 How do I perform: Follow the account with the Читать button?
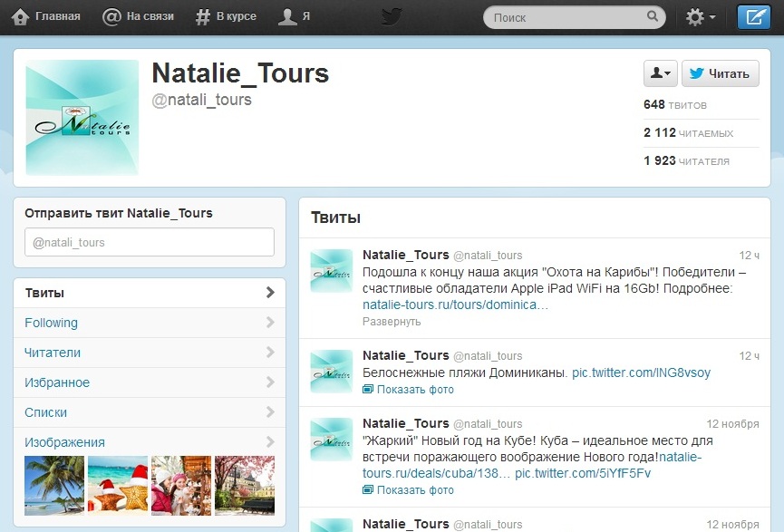pyautogui.click(x=720, y=73)
